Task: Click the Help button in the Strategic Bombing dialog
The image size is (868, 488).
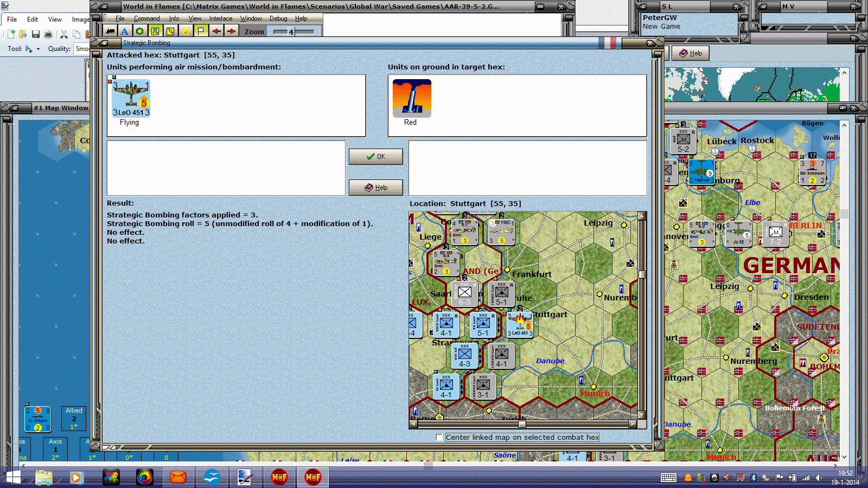Action: click(375, 188)
